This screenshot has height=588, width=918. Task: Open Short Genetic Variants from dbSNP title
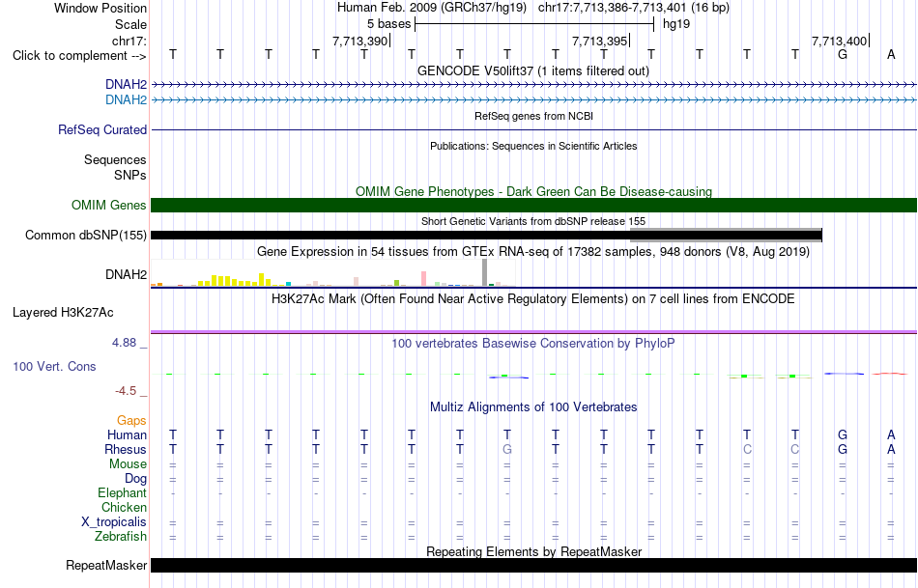[x=533, y=221]
